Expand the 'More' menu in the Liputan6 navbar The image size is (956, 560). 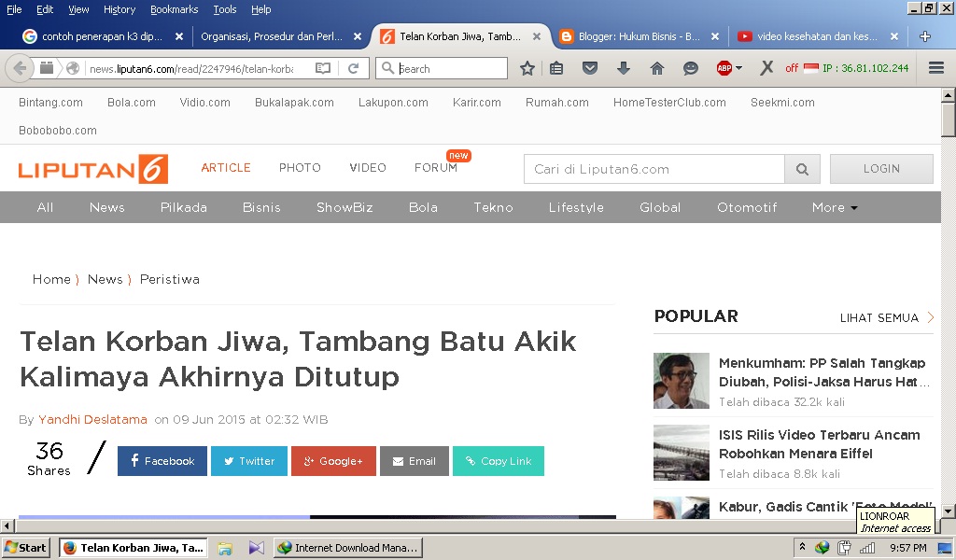coord(833,207)
